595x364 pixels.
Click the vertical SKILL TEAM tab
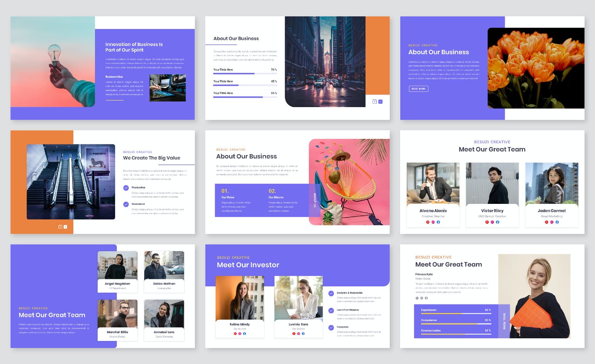click(x=504, y=321)
